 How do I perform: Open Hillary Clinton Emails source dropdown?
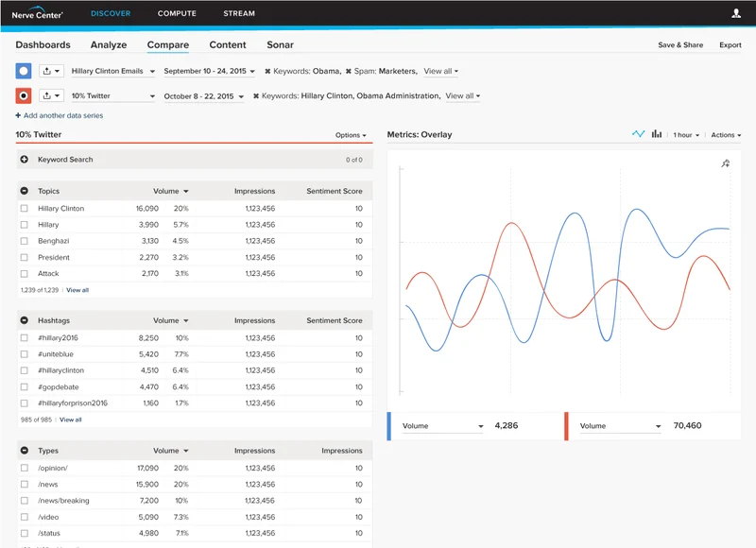coord(113,71)
